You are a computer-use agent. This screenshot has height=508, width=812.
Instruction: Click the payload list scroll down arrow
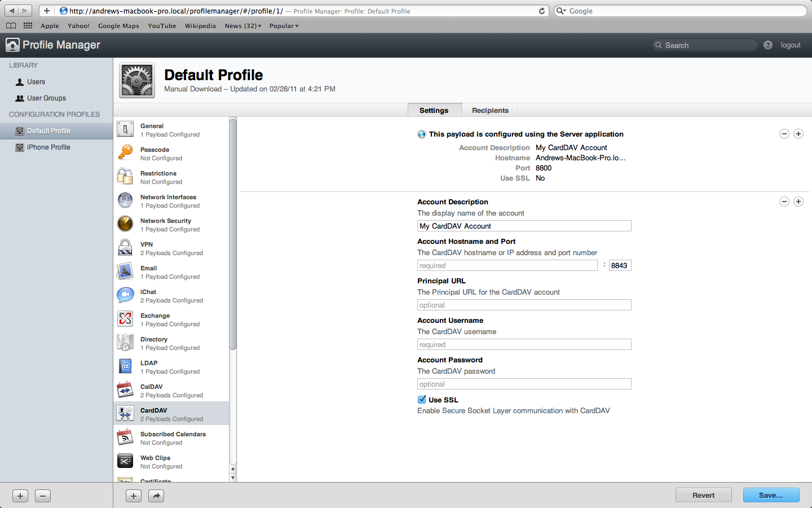pos(233,478)
